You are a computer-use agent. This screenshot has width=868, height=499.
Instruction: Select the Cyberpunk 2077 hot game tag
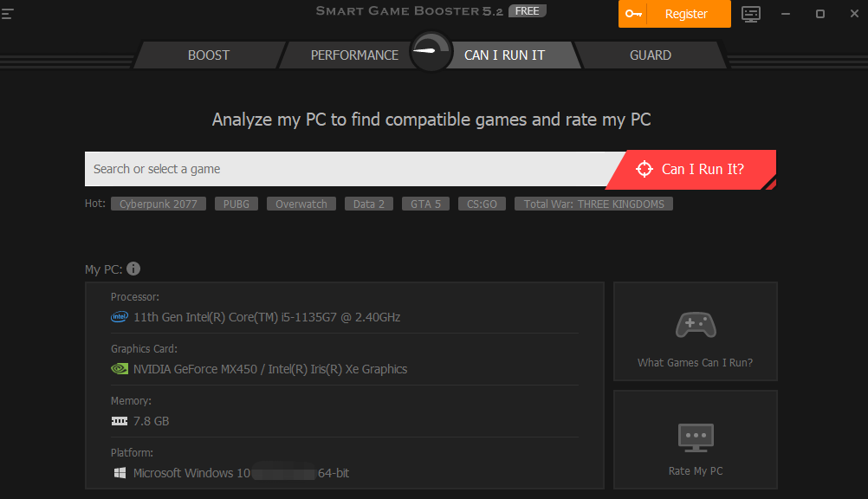click(x=159, y=204)
